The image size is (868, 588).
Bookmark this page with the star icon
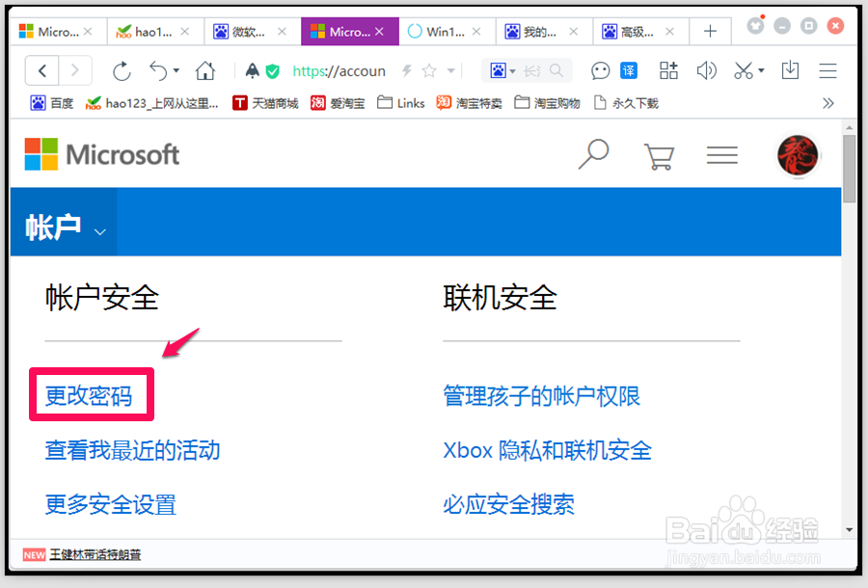click(x=429, y=70)
